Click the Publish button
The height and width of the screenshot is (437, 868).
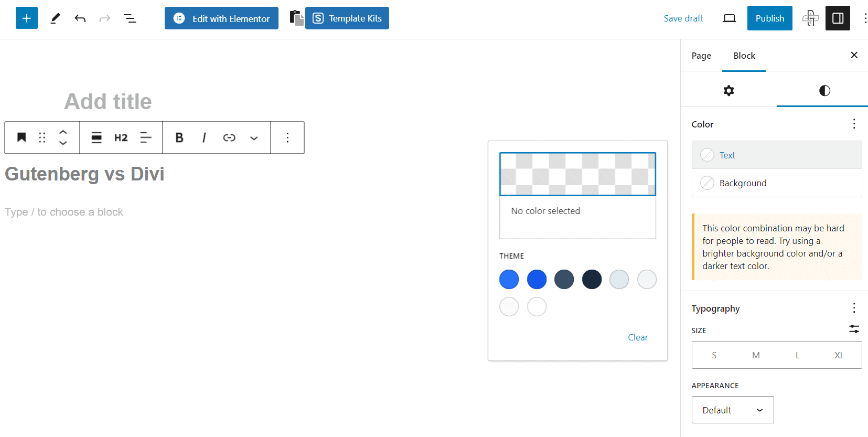point(769,18)
